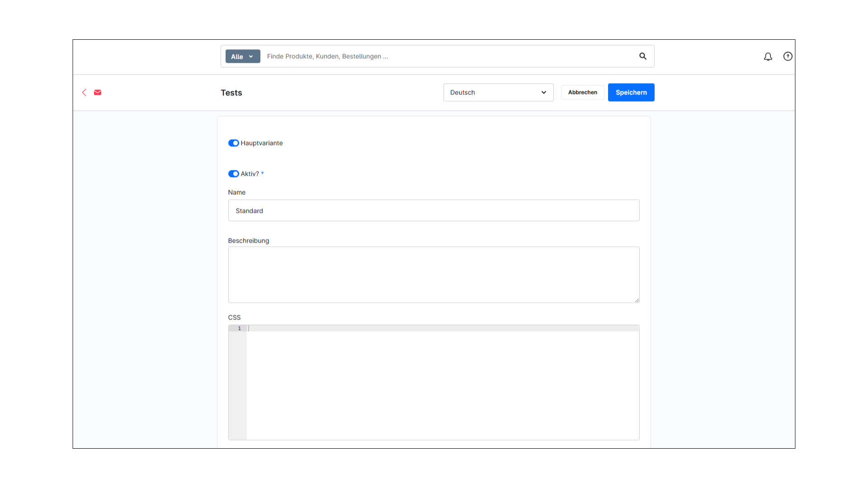Expand the Deutsch language selector
868x488 pixels.
coord(498,92)
